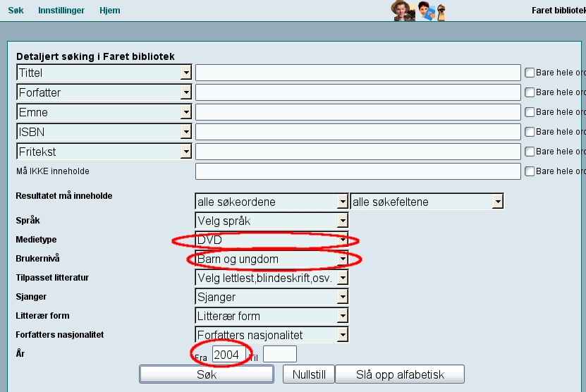This screenshot has height=392, width=586.
Task: Open the Innstillinger menu
Action: pyautogui.click(x=61, y=11)
